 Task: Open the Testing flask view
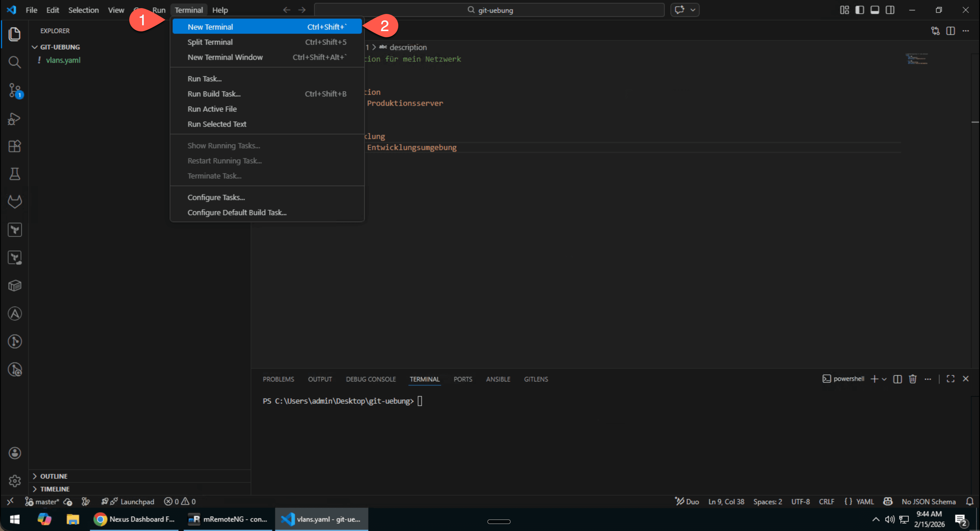(x=15, y=174)
